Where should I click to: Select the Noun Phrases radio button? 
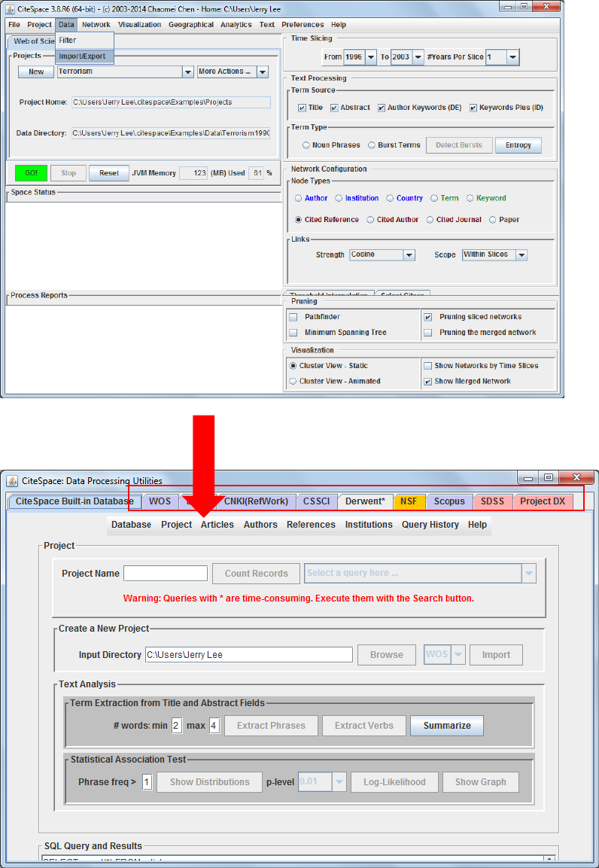pos(306,145)
